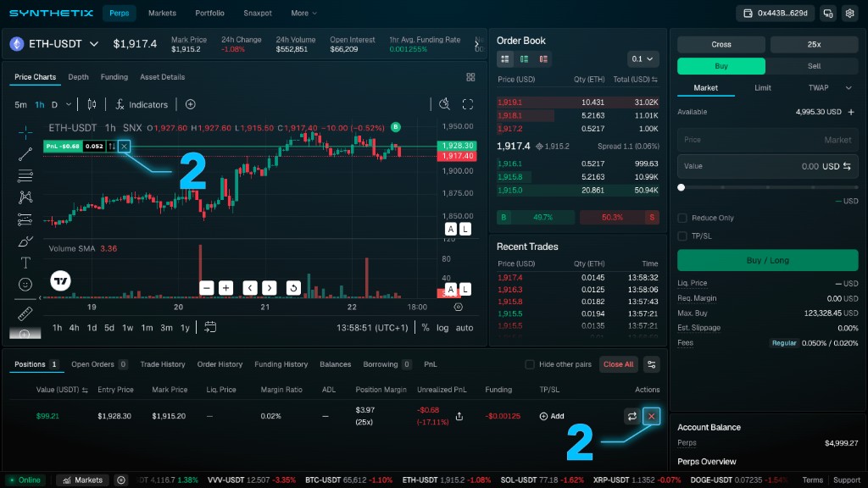Open the Fibonacci retracement tool
The height and width of the screenshot is (488, 868).
point(25,176)
